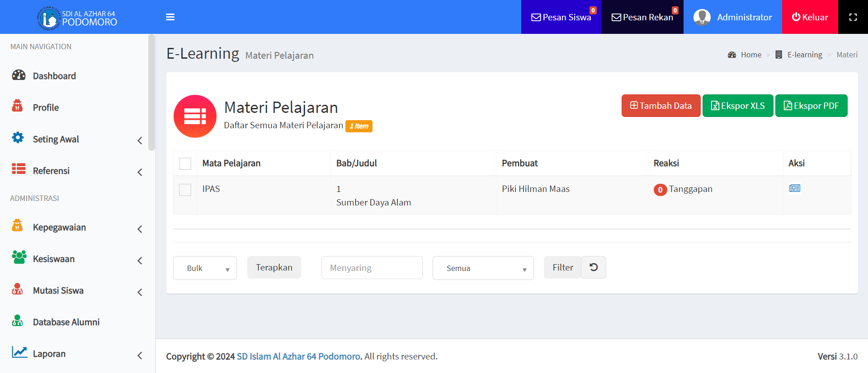
Task: Click the Administrator avatar picture
Action: click(702, 17)
